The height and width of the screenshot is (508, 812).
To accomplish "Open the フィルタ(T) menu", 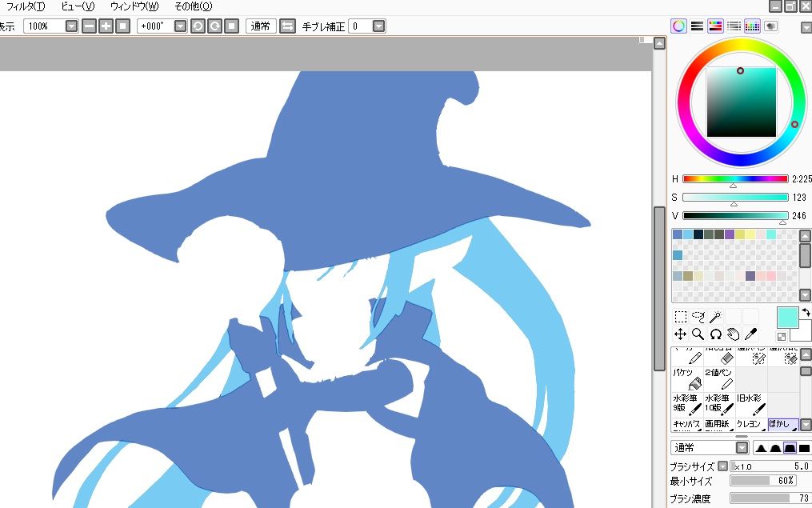I will [26, 6].
